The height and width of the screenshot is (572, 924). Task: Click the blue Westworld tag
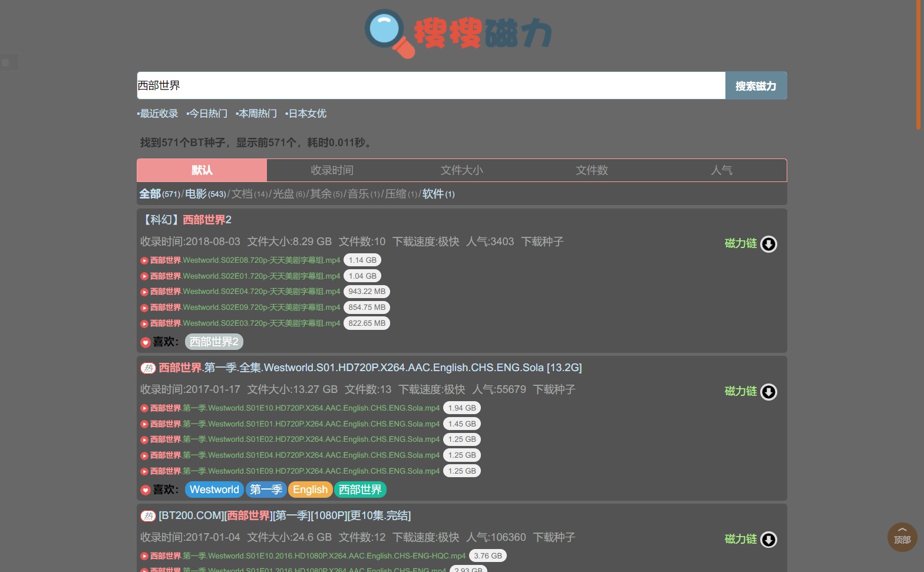click(x=214, y=490)
